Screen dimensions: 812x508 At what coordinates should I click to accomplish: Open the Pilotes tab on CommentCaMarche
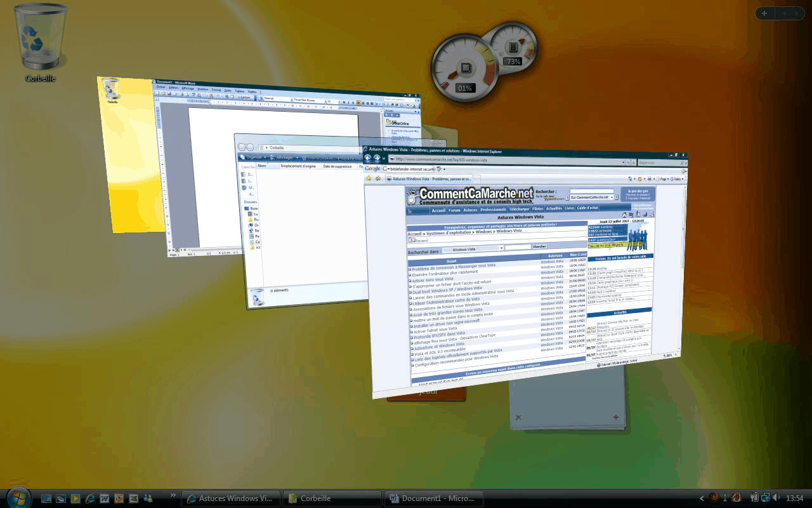537,208
